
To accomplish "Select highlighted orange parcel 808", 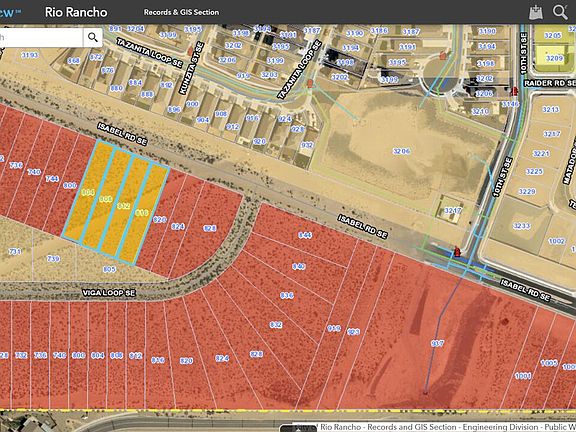I will point(107,199).
